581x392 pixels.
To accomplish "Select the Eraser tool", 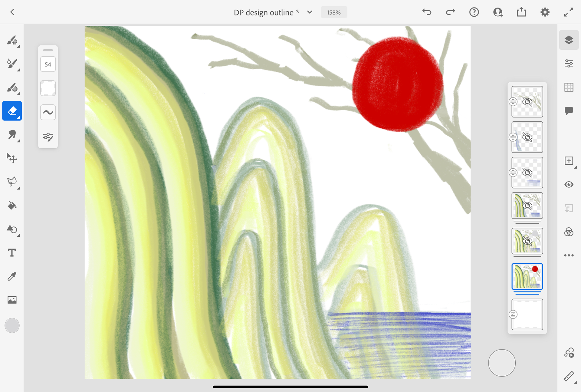I will tap(12, 111).
